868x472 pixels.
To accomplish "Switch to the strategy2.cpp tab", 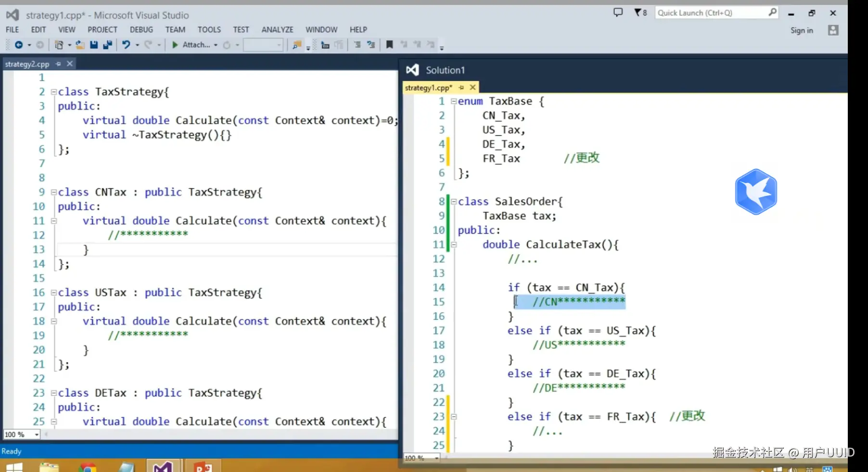I will pyautogui.click(x=27, y=64).
